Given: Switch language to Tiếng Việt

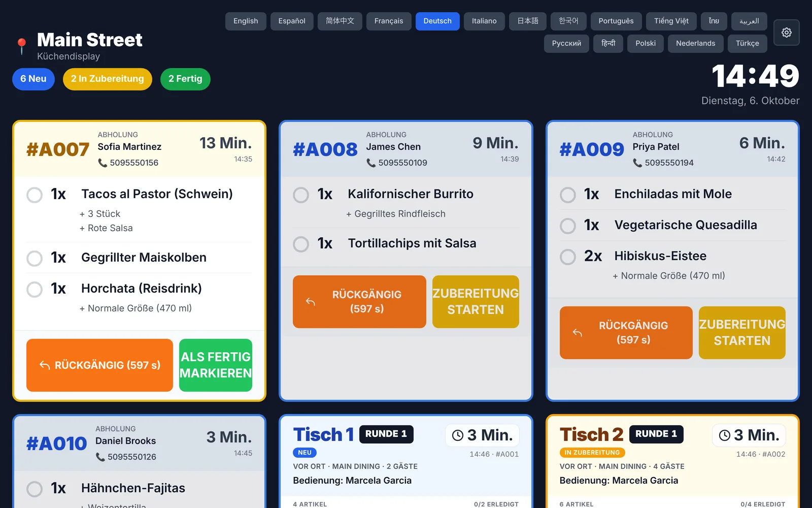Looking at the screenshot, I should pyautogui.click(x=671, y=21).
